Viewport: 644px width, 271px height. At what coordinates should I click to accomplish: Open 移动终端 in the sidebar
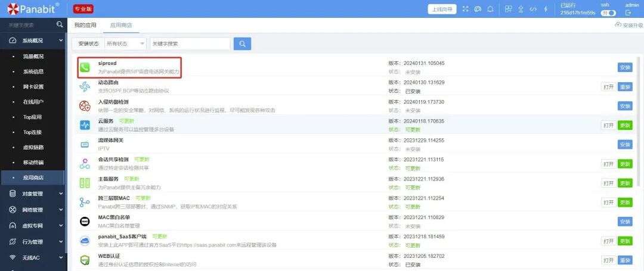pos(33,163)
